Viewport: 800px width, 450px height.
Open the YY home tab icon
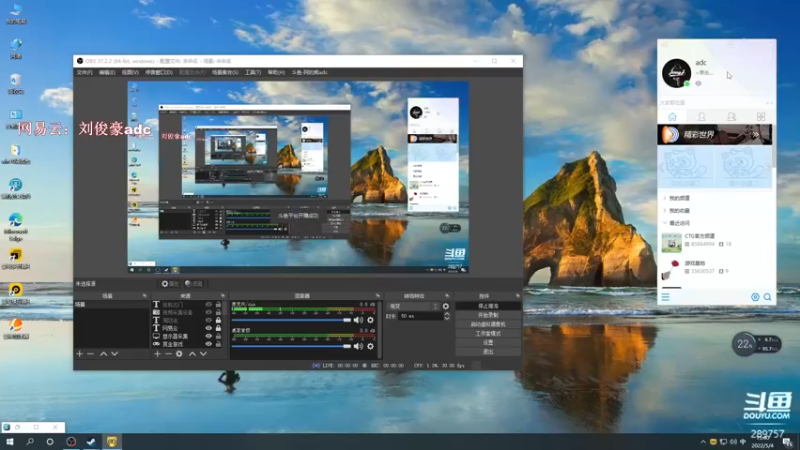point(672,117)
